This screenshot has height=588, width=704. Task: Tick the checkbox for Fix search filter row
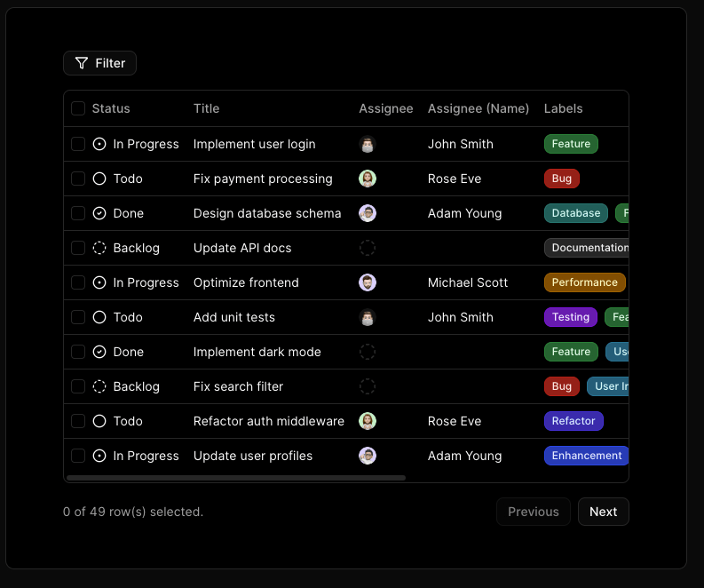point(78,386)
